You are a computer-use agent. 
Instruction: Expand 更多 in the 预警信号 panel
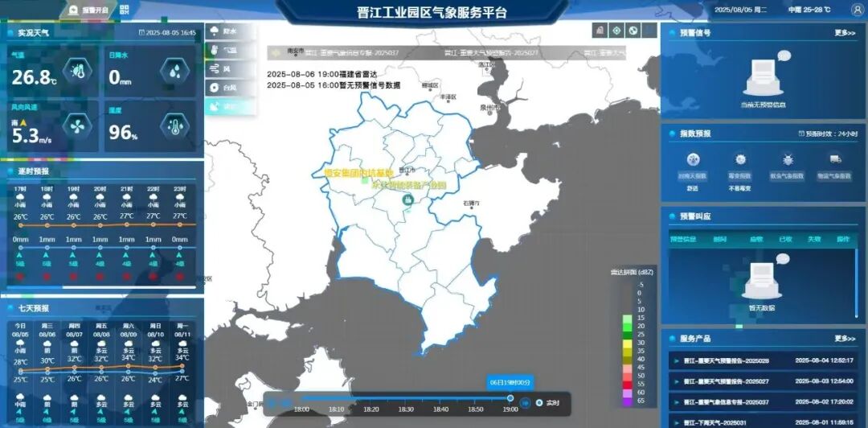[845, 33]
